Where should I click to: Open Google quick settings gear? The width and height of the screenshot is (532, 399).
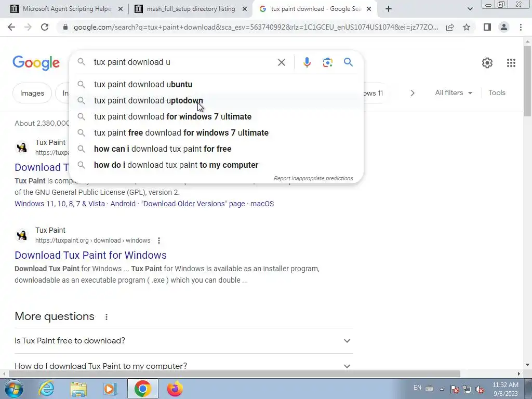tap(487, 63)
